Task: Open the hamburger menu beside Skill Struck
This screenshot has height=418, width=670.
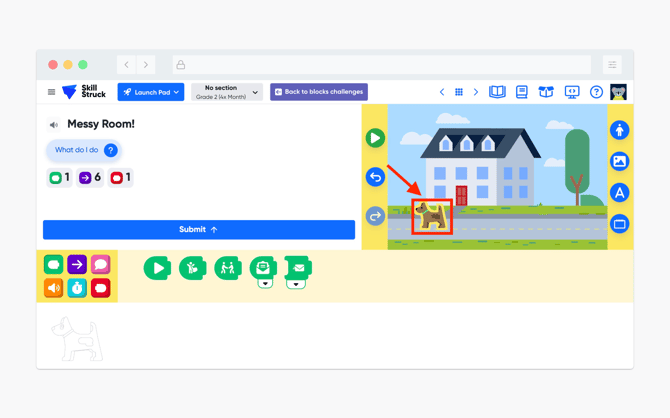Action: click(51, 92)
